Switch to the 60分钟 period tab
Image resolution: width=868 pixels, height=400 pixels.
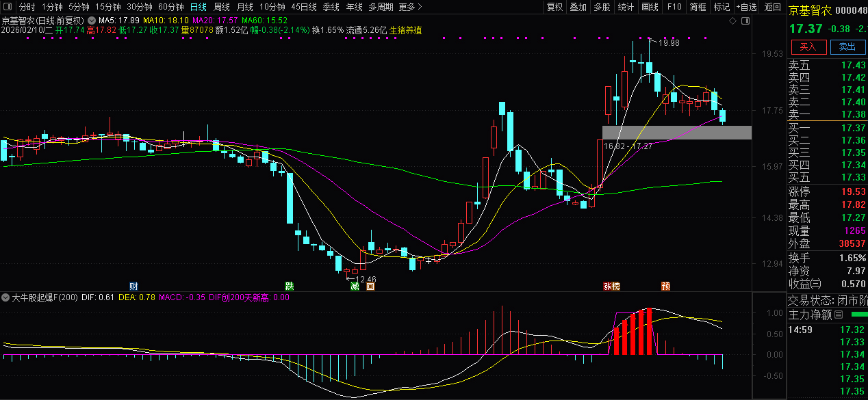point(171,8)
